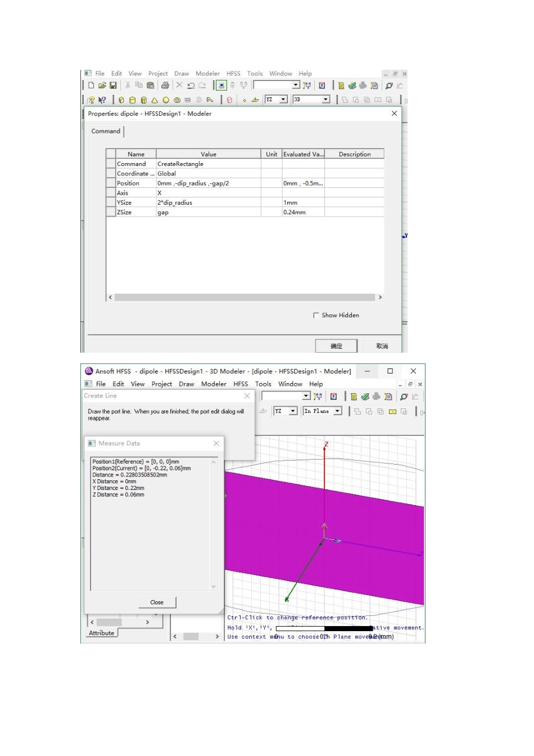Click 'Global' coordinate system value cell
The height and width of the screenshot is (756, 534).
(209, 174)
